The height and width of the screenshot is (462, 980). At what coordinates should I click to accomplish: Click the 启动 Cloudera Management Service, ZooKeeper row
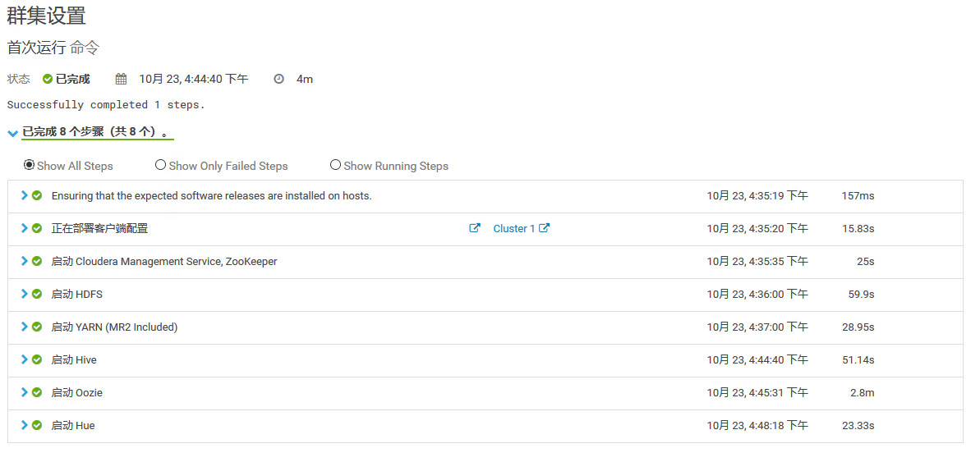pyautogui.click(x=485, y=262)
